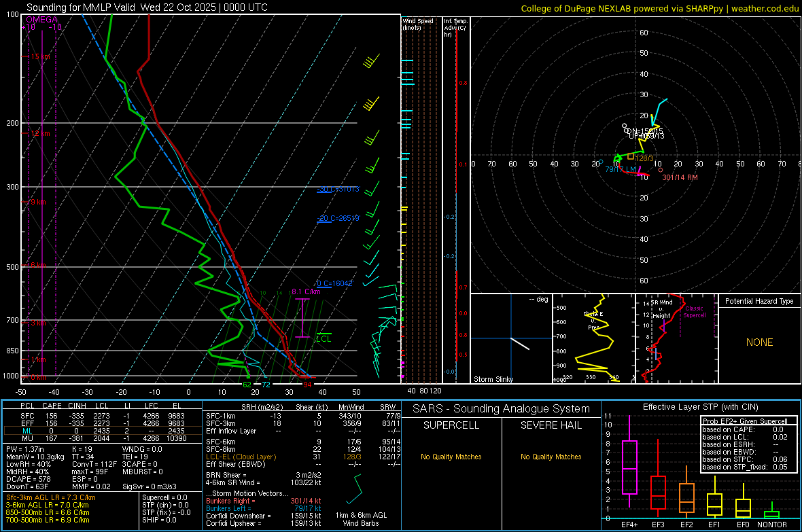The height and width of the screenshot is (532, 802).
Task: Click the Corfidi Downshear vector value
Action: coord(264,516)
